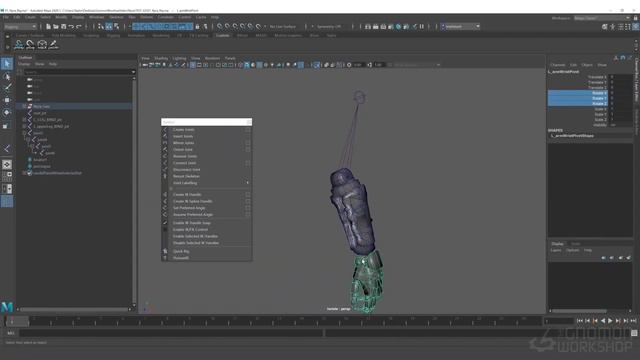Image resolution: width=640 pixels, height=360 pixels.
Task: Activate the Move tool in toolbox
Action: (7, 100)
